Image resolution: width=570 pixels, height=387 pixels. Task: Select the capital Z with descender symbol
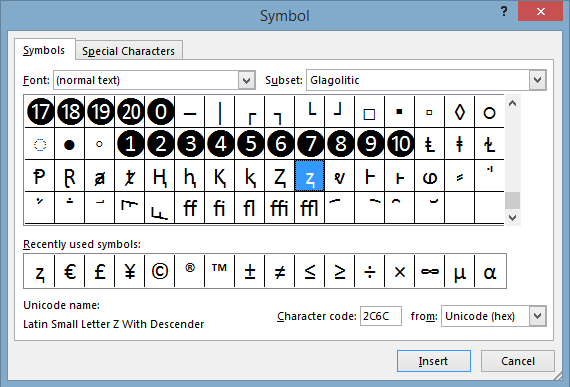(280, 176)
